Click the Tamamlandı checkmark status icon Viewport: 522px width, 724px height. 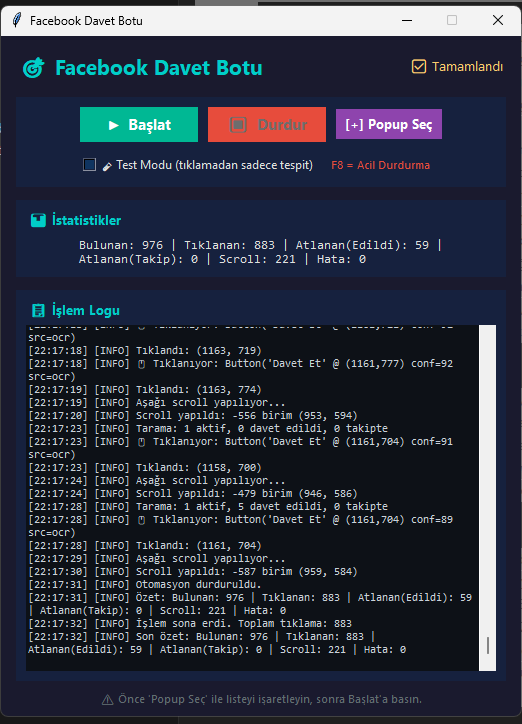point(419,66)
